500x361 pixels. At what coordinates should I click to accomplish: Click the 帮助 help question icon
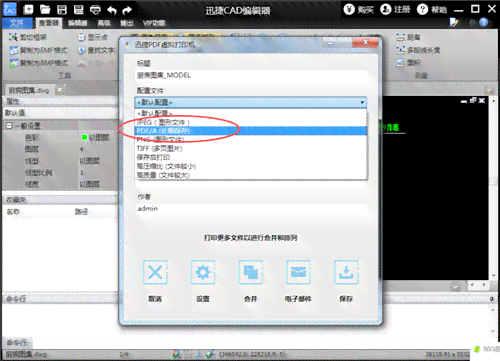coord(422,9)
